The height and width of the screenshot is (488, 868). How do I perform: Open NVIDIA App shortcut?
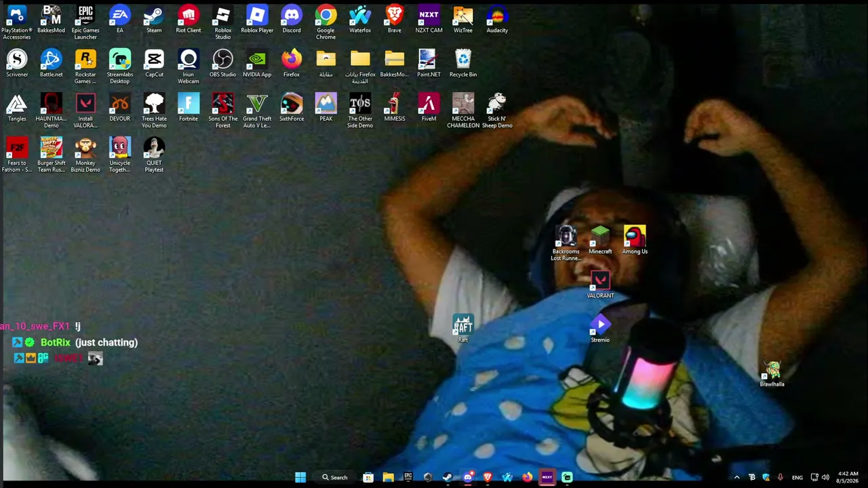(257, 63)
